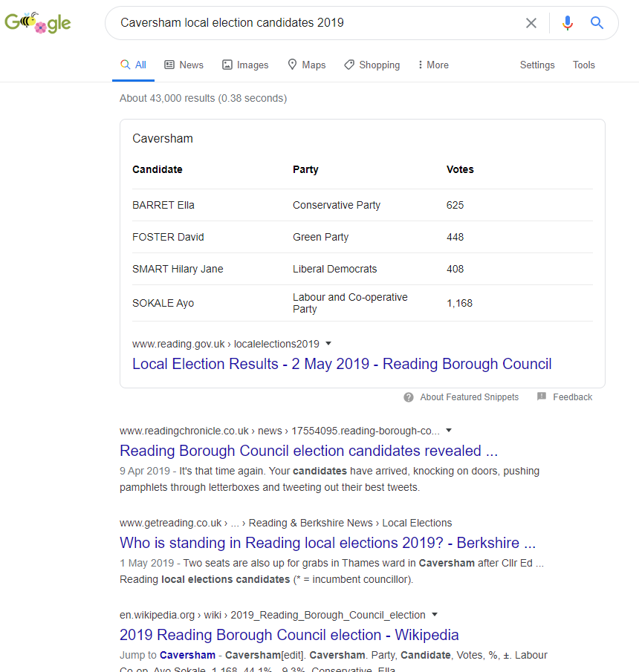Send Feedback on the featured snippet
The image size is (639, 672).
coord(573,397)
